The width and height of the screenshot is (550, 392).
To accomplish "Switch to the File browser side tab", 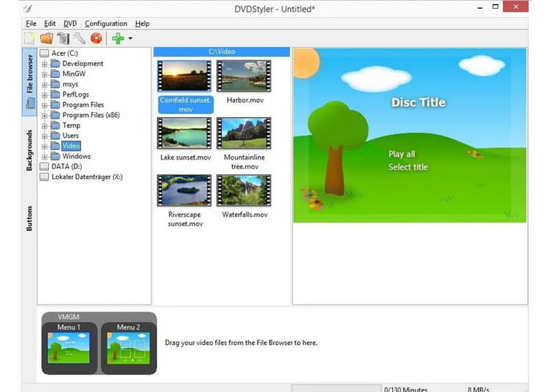I will (x=30, y=82).
